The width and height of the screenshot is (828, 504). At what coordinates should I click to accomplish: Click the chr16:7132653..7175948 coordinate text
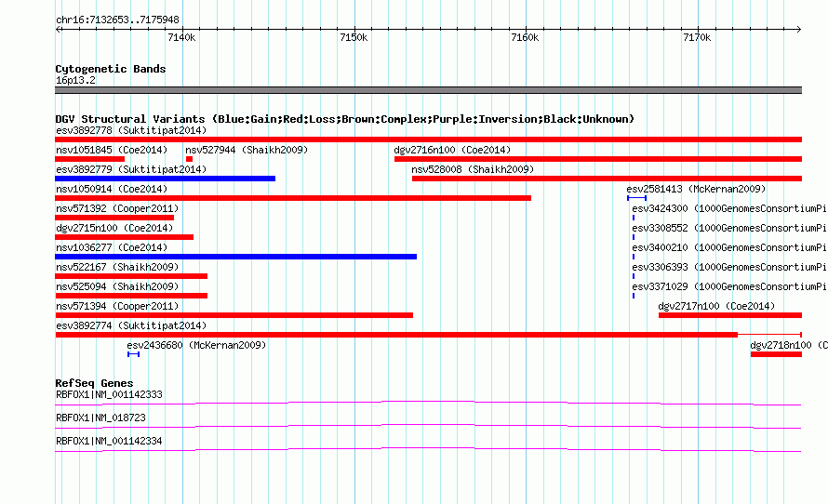117,20
